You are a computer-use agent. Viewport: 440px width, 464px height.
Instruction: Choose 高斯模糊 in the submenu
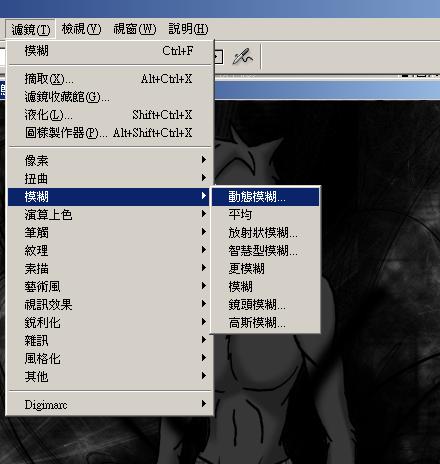[266, 323]
